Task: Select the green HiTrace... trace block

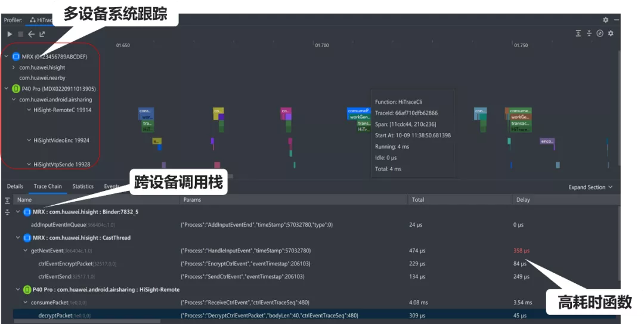Action: [x=521, y=129]
